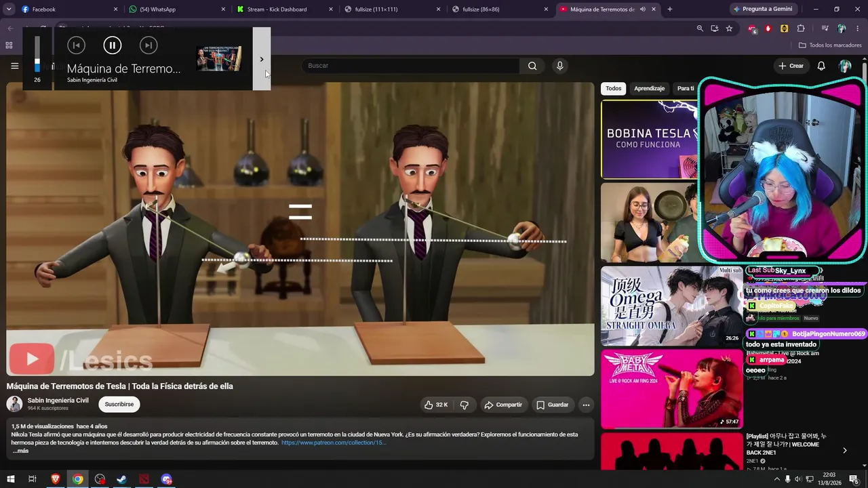Switch to the WhatsApp tab

click(176, 9)
